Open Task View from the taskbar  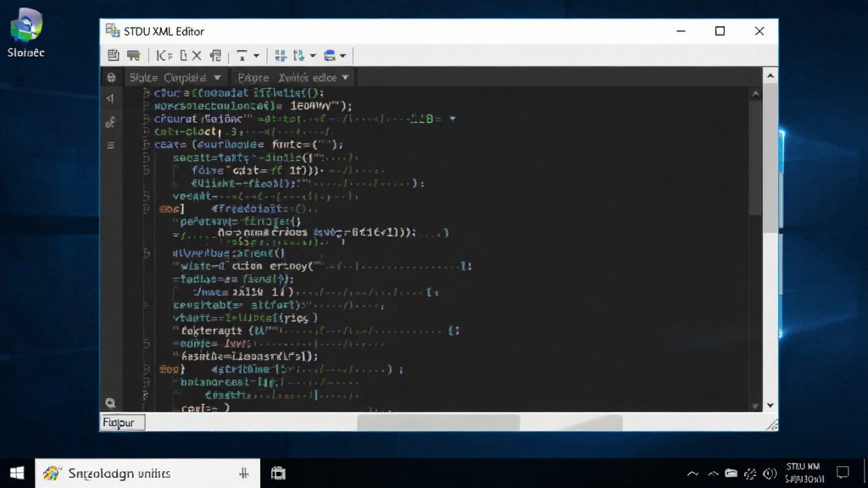click(278, 473)
